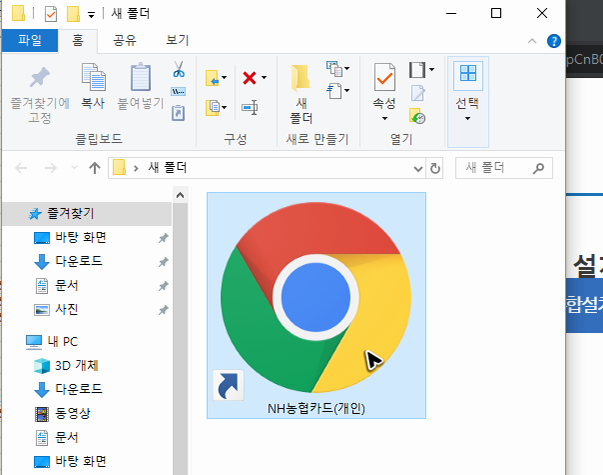Switch to the 공유 ribbon tab
Screen dimensions: 603x475
(125, 40)
